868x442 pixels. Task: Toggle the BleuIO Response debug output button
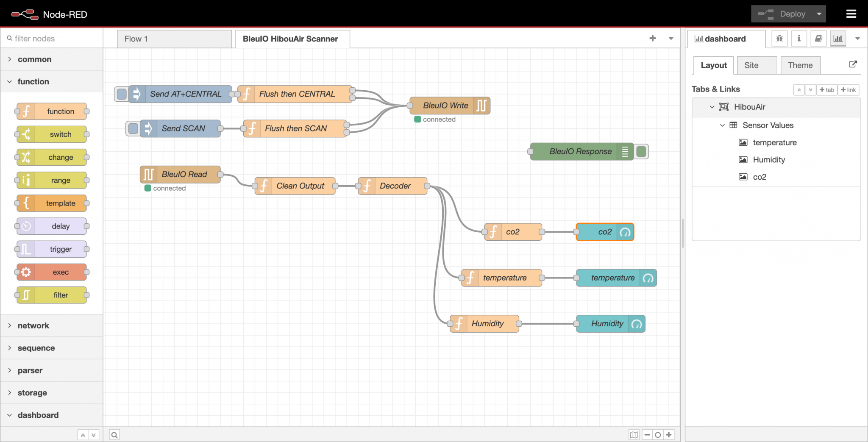(x=641, y=151)
